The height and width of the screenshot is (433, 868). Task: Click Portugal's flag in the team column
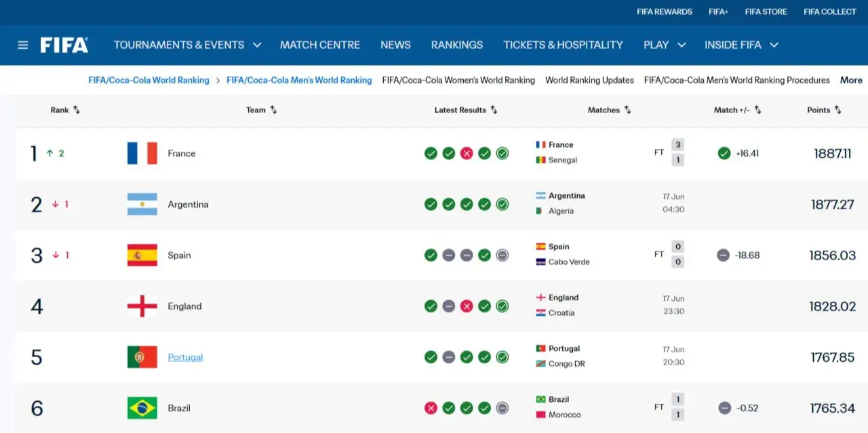click(142, 356)
